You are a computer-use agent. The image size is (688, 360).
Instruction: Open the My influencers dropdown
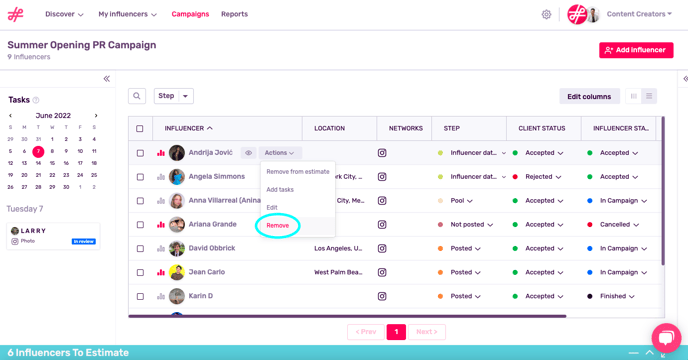127,14
